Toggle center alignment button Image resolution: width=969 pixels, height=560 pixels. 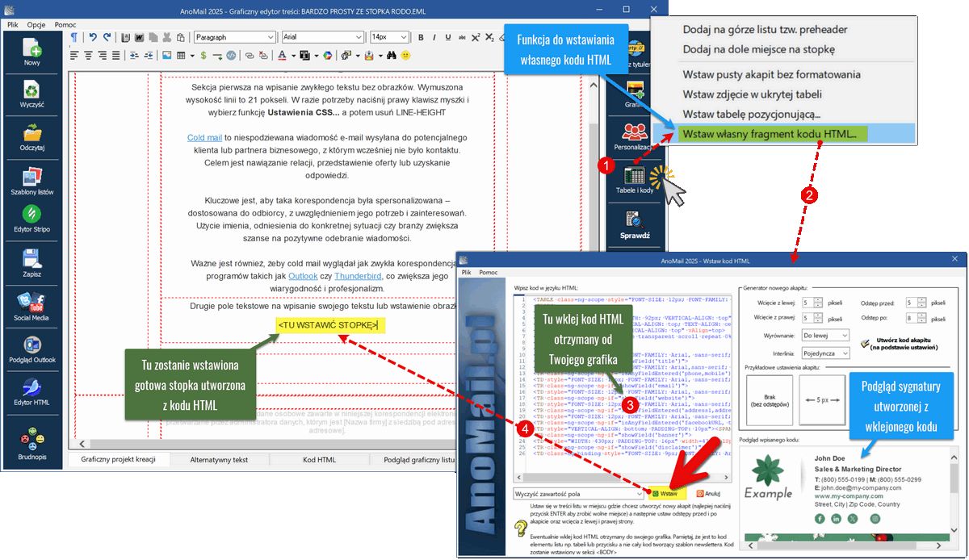click(x=88, y=55)
